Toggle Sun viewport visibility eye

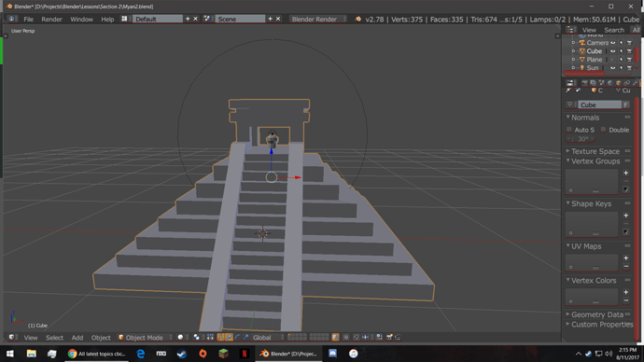[x=613, y=68]
